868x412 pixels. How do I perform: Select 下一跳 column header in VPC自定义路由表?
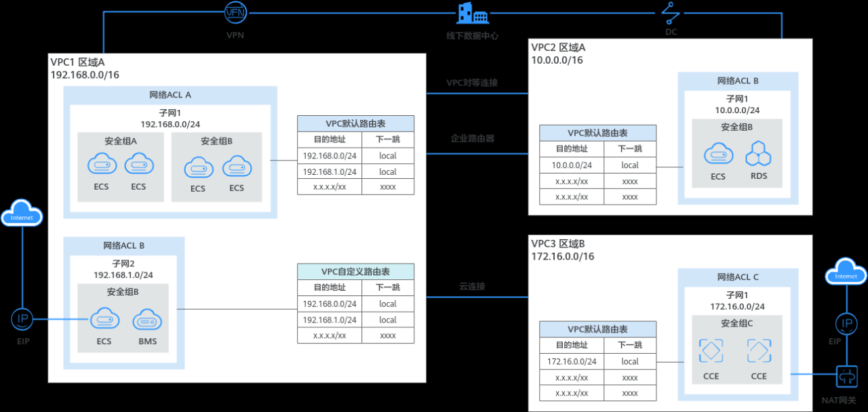tap(388, 287)
